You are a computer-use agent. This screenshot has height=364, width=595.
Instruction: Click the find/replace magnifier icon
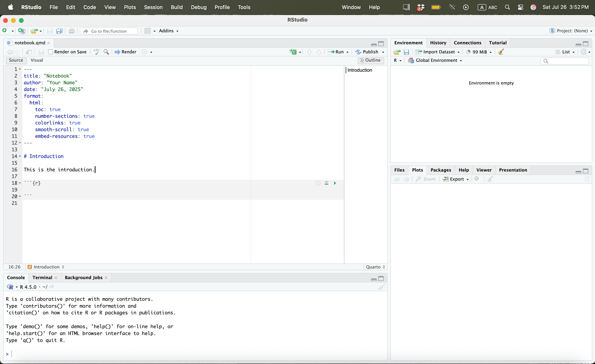point(106,52)
